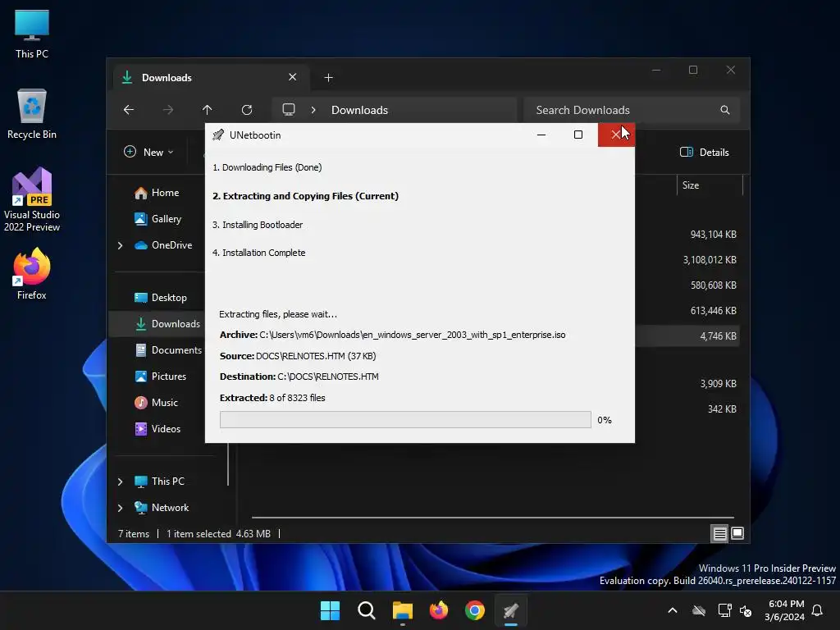Select Network in the navigation pane
Viewport: 840px width, 630px height.
pos(162,508)
